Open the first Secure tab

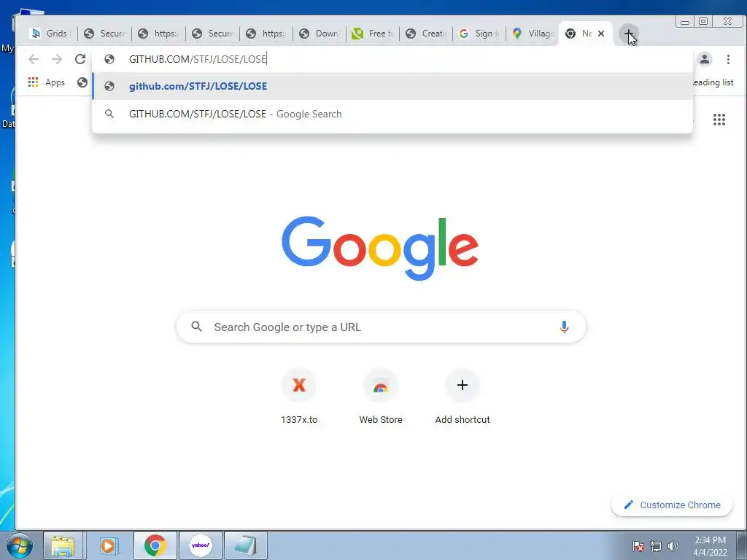point(104,34)
